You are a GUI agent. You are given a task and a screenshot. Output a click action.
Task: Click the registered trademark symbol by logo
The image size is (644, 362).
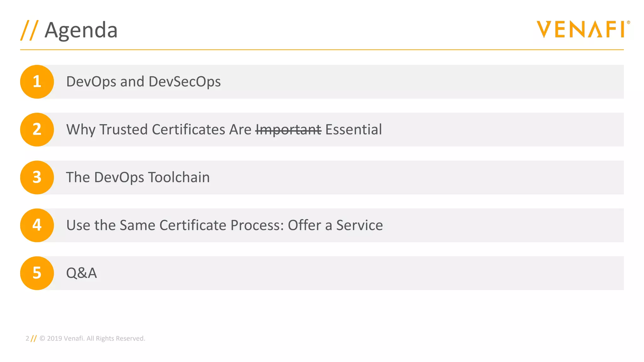(x=628, y=23)
